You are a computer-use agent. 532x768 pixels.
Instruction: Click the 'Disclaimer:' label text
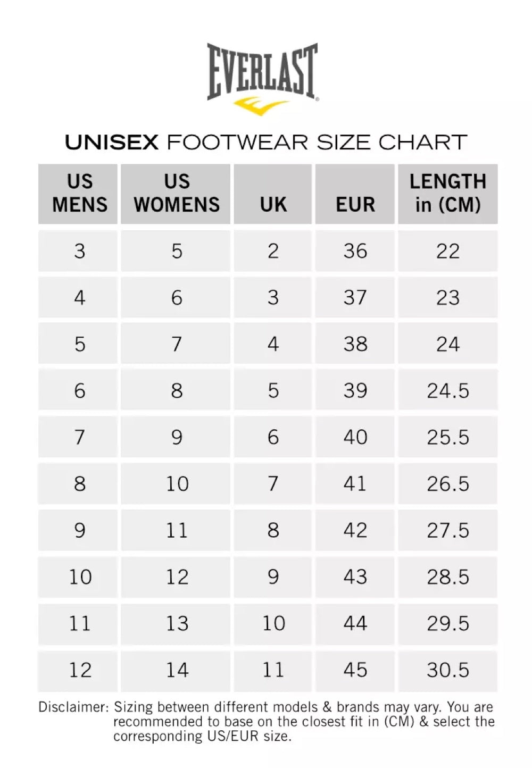[x=73, y=707]
